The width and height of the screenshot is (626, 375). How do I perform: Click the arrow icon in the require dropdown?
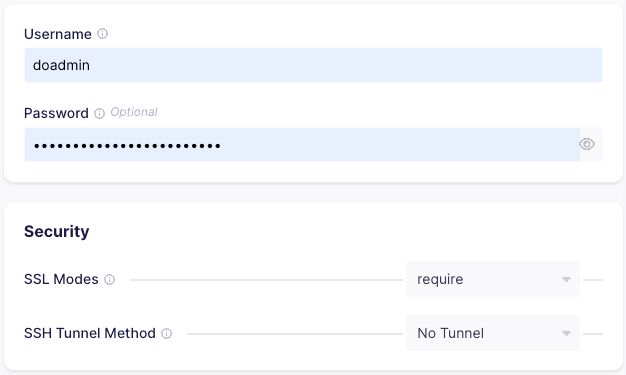(566, 279)
